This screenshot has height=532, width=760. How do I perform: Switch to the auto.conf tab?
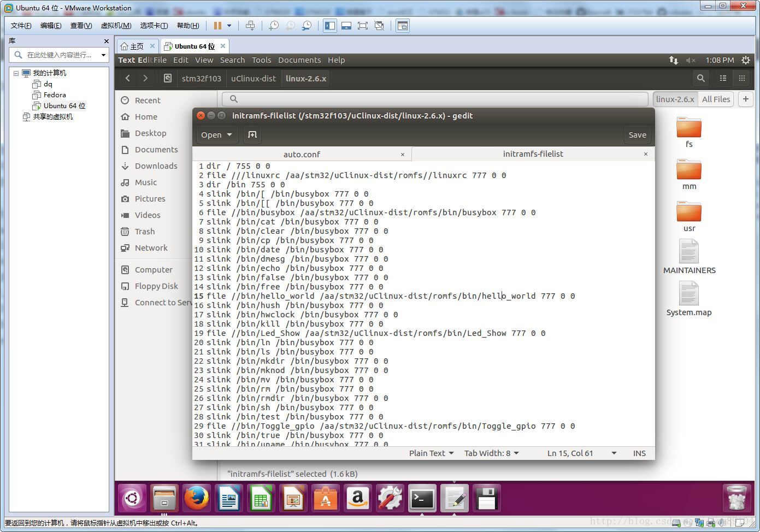pos(302,155)
